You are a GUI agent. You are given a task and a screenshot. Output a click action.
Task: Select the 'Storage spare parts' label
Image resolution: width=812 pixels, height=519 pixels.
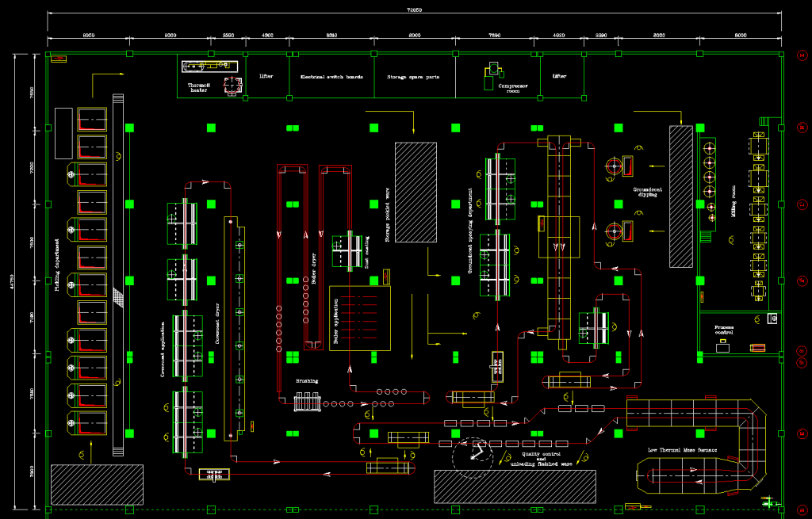[413, 77]
